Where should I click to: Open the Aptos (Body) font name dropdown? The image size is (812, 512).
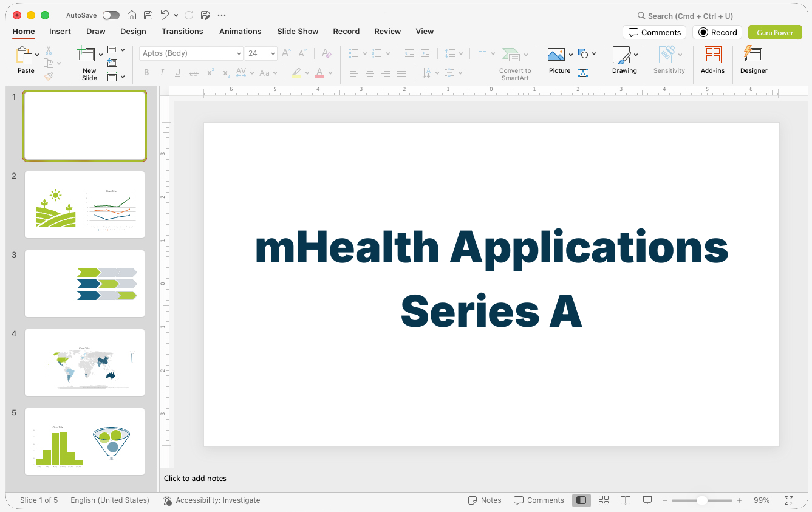(x=239, y=53)
